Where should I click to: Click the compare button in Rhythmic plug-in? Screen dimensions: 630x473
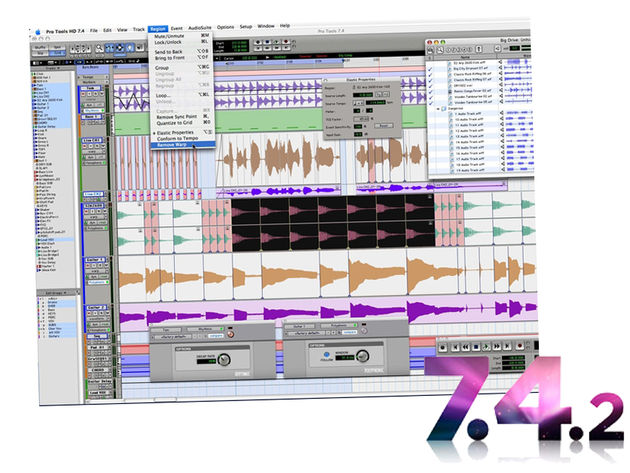coord(216,336)
